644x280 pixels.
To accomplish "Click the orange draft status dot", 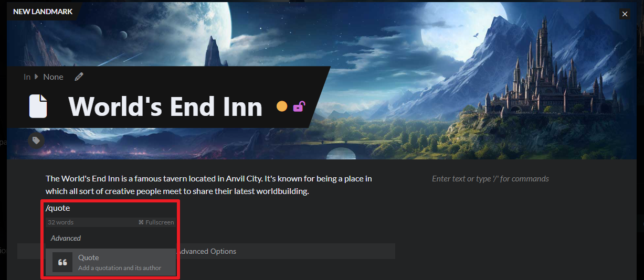I will point(282,106).
